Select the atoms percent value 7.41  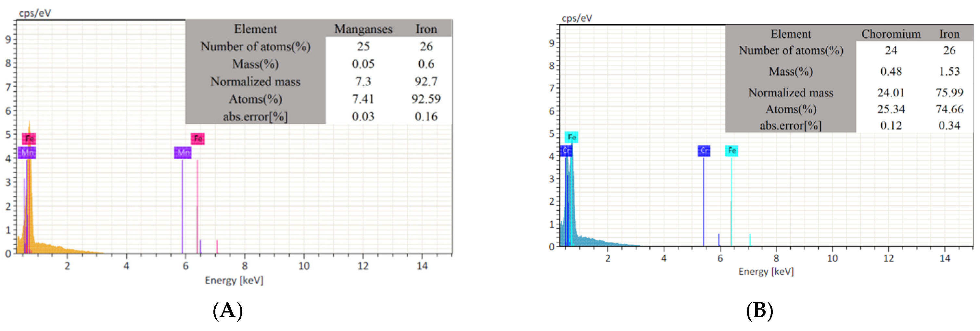[x=363, y=99]
